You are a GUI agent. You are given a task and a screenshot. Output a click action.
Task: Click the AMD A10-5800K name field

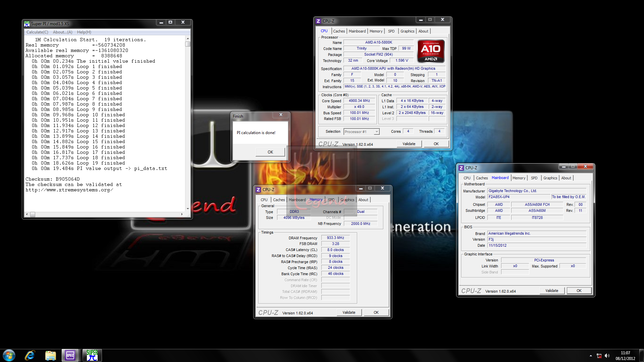[x=379, y=42]
